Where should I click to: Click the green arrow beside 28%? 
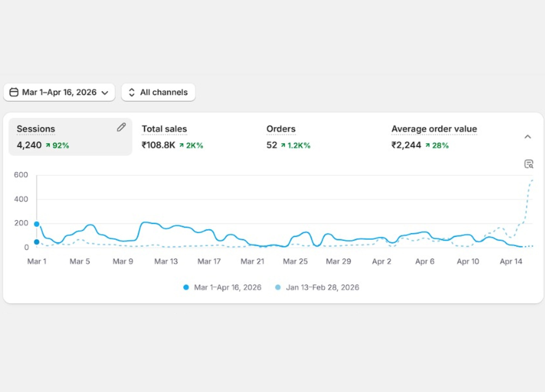tap(428, 145)
